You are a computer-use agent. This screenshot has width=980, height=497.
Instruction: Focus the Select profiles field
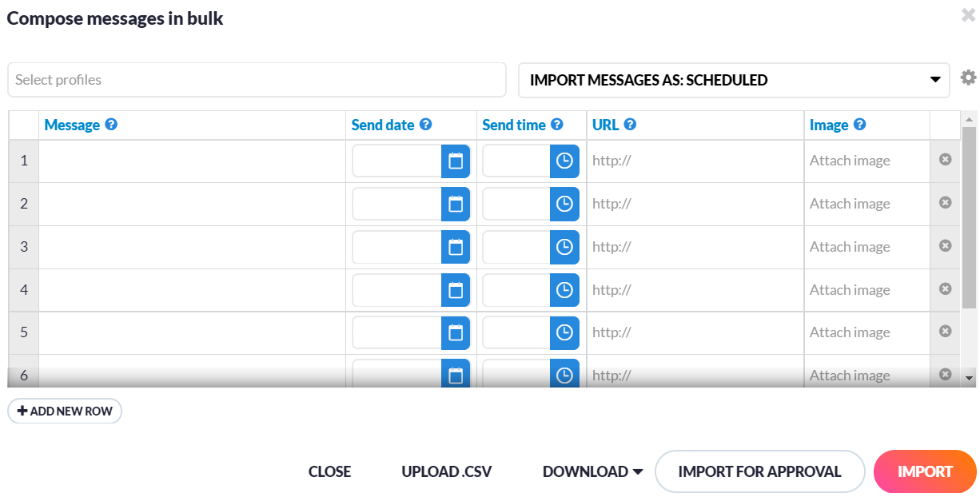[x=257, y=80]
